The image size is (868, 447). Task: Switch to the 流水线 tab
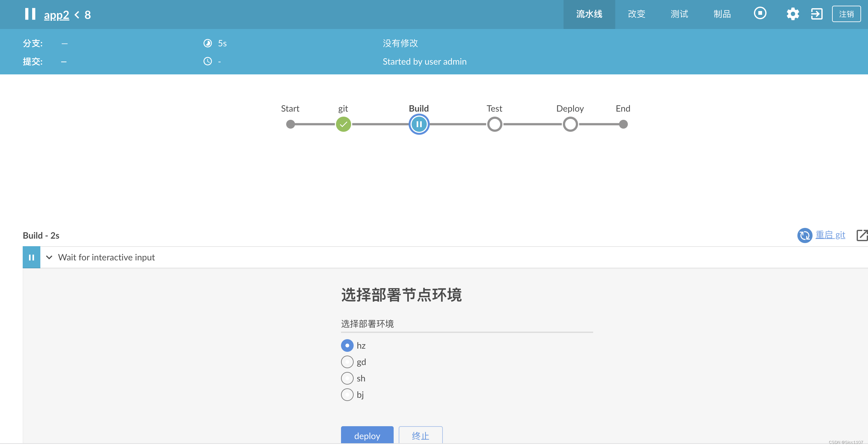point(589,14)
